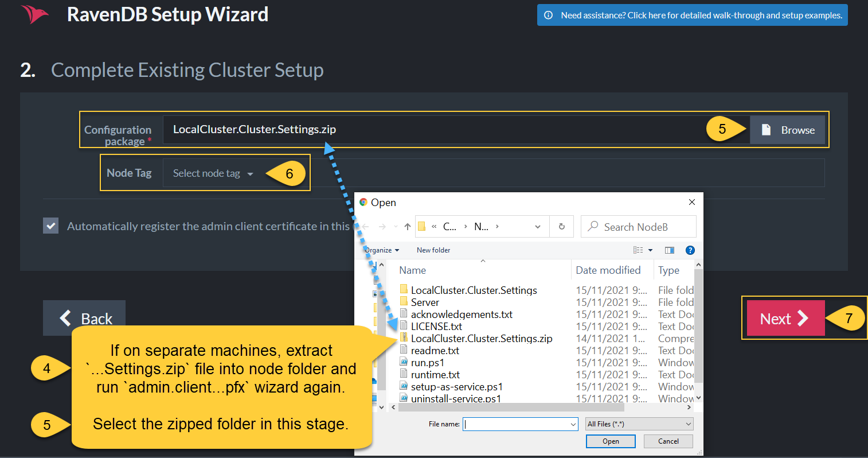Click the Back button
868x458 pixels.
84,318
